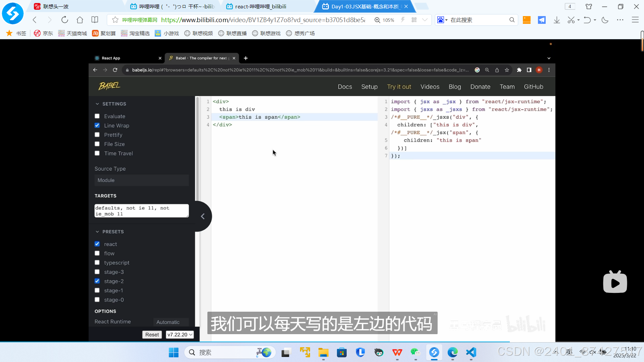This screenshot has height=362, width=644.
Task: Open the Donate link
Action: (x=480, y=87)
